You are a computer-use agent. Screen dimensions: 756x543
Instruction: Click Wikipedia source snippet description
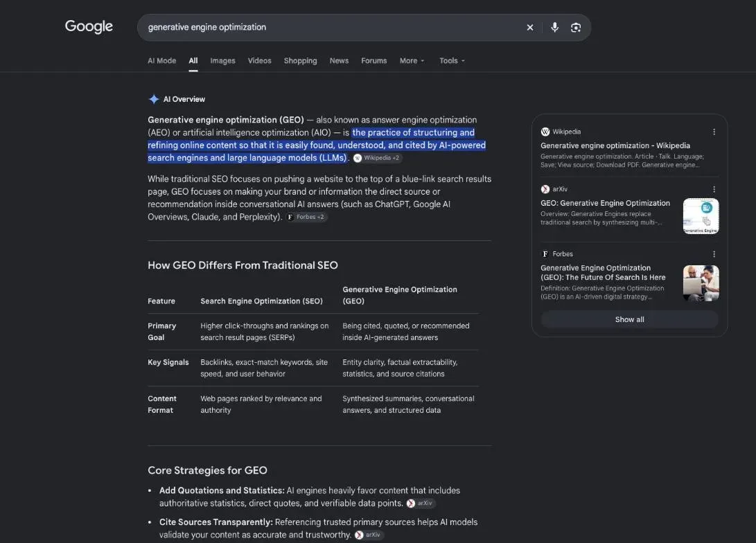click(622, 161)
